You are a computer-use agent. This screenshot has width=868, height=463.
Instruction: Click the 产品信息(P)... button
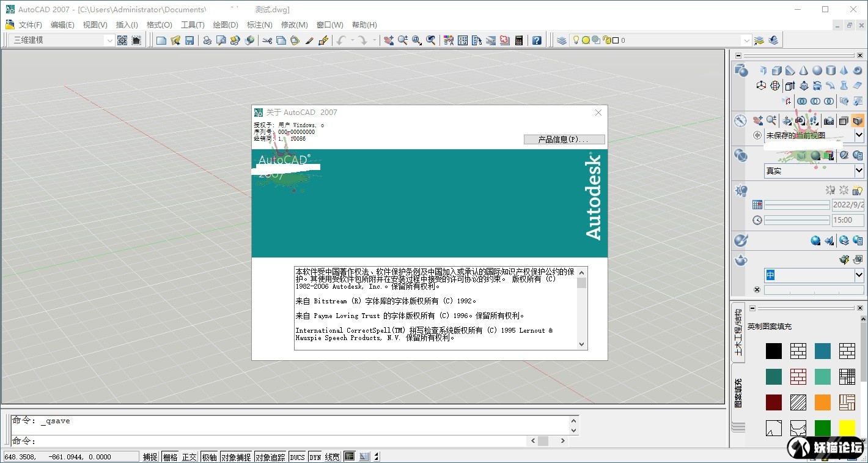pyautogui.click(x=564, y=139)
